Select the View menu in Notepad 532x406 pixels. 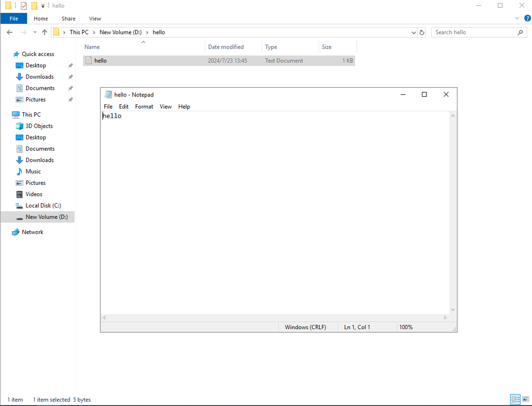coord(165,106)
